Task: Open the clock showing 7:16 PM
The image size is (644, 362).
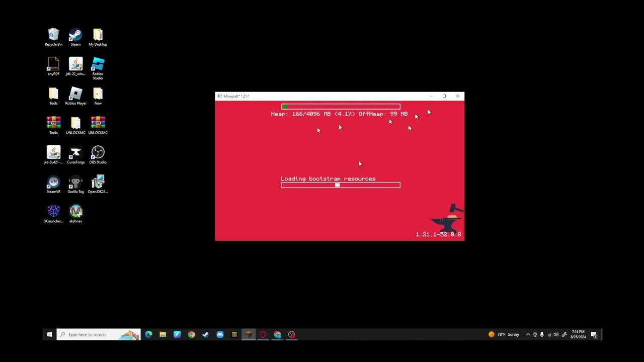Action: (x=578, y=334)
